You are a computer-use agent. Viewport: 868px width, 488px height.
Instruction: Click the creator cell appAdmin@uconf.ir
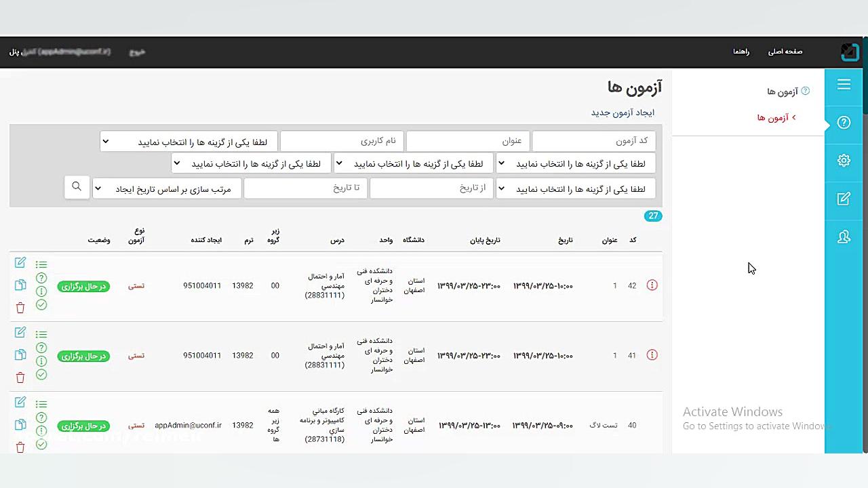click(188, 426)
